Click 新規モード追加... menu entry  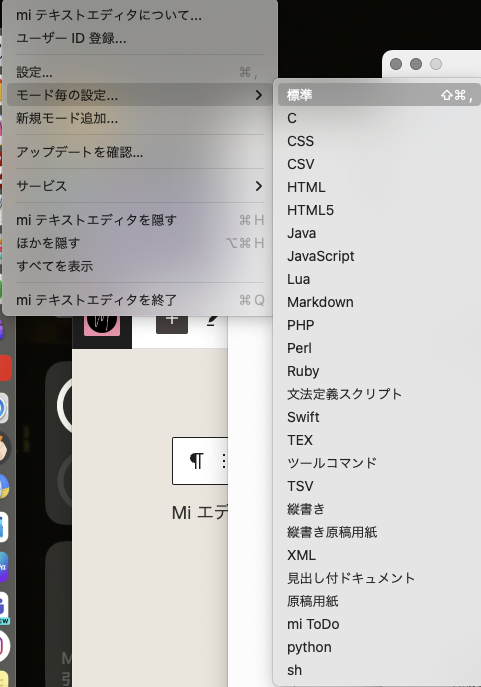pyautogui.click(x=140, y=118)
